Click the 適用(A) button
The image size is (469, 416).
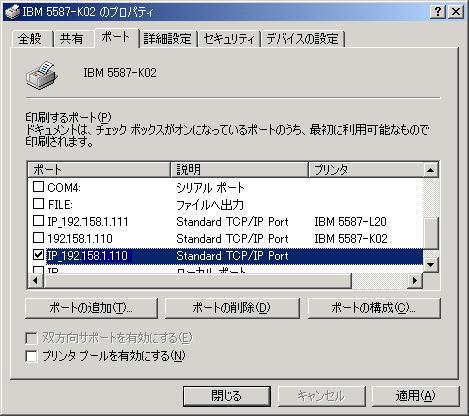click(415, 396)
